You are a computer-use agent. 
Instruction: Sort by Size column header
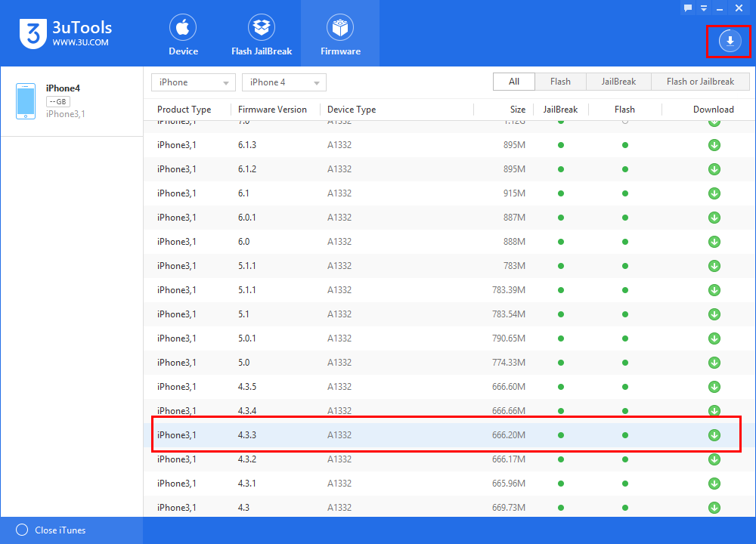(518, 110)
